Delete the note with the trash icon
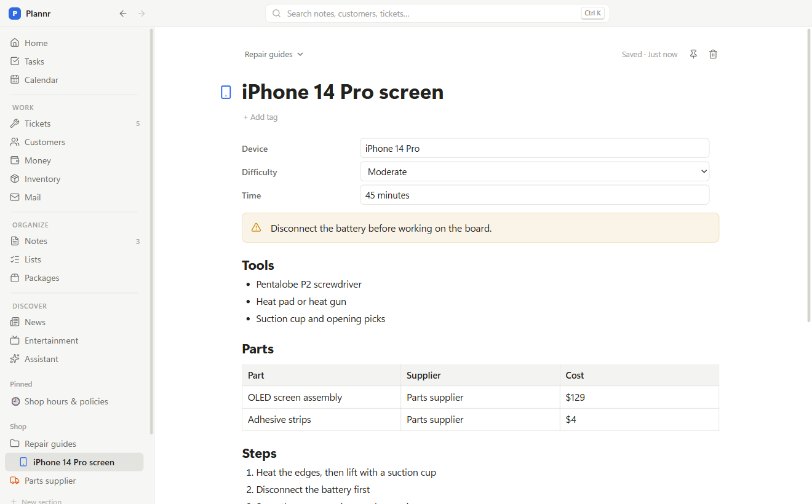 713,54
